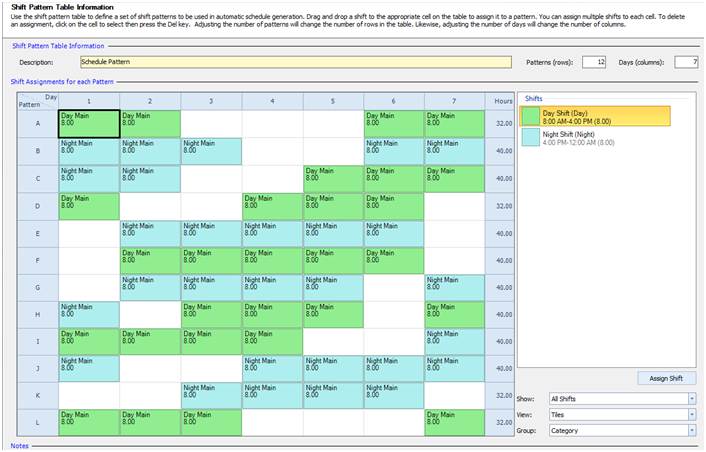
Task: Select the Night Shift (Night) tile in Shifts panel
Action: point(595,138)
